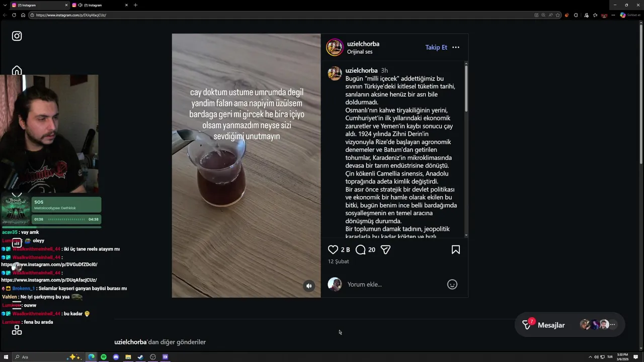The width and height of the screenshot is (644, 362).
Task: Expand the browser tab search chevron
Action: point(5,5)
